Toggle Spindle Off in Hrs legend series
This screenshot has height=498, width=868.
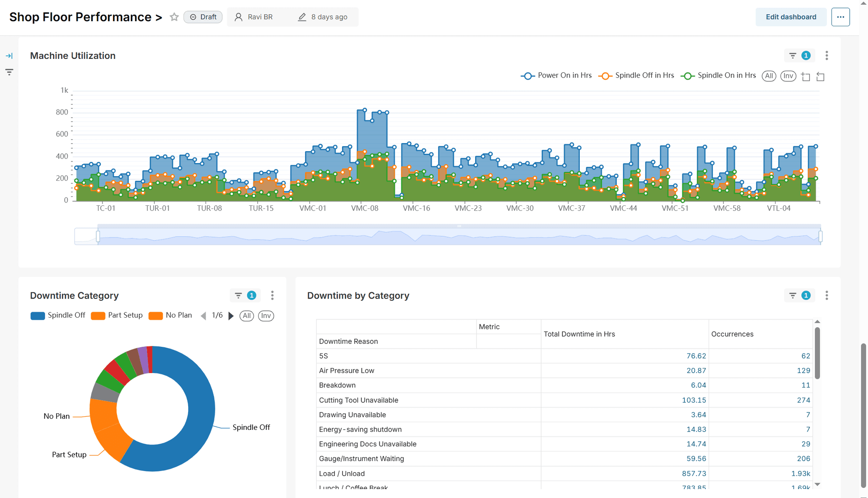click(636, 75)
